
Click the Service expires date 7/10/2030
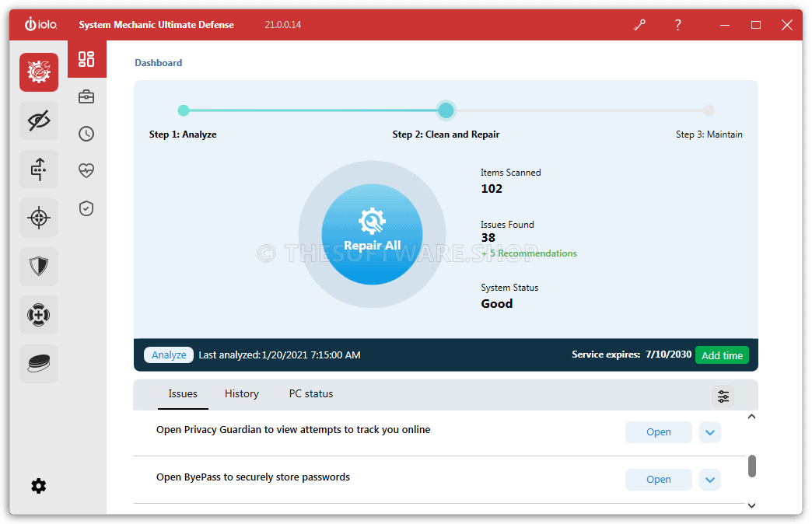pos(669,355)
